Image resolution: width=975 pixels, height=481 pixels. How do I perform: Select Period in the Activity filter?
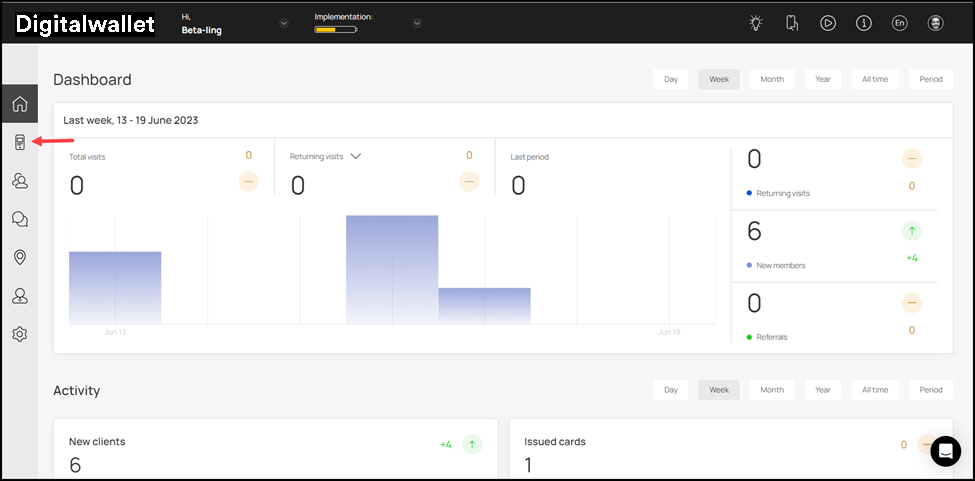[x=930, y=390]
